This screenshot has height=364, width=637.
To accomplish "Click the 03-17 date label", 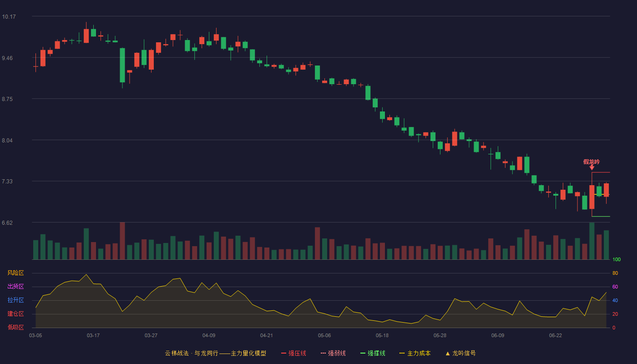I will (x=93, y=335).
